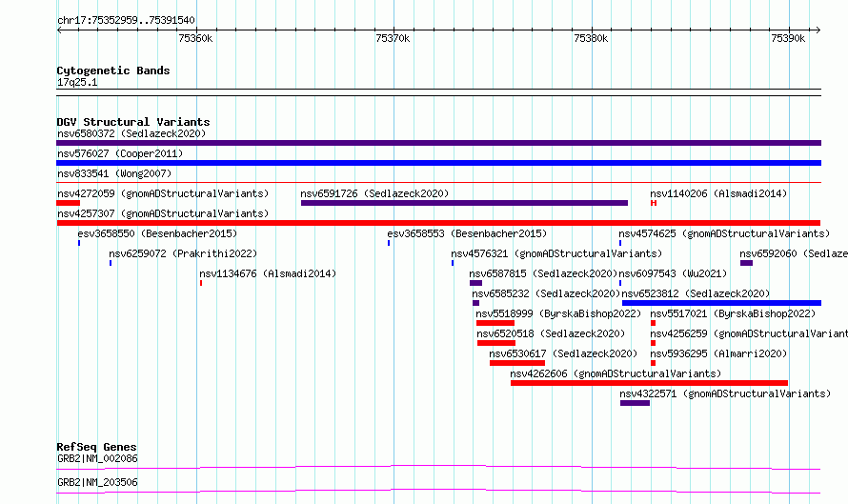The height and width of the screenshot is (504, 848).
Task: Click the 75390k ruler position
Action: click(789, 38)
